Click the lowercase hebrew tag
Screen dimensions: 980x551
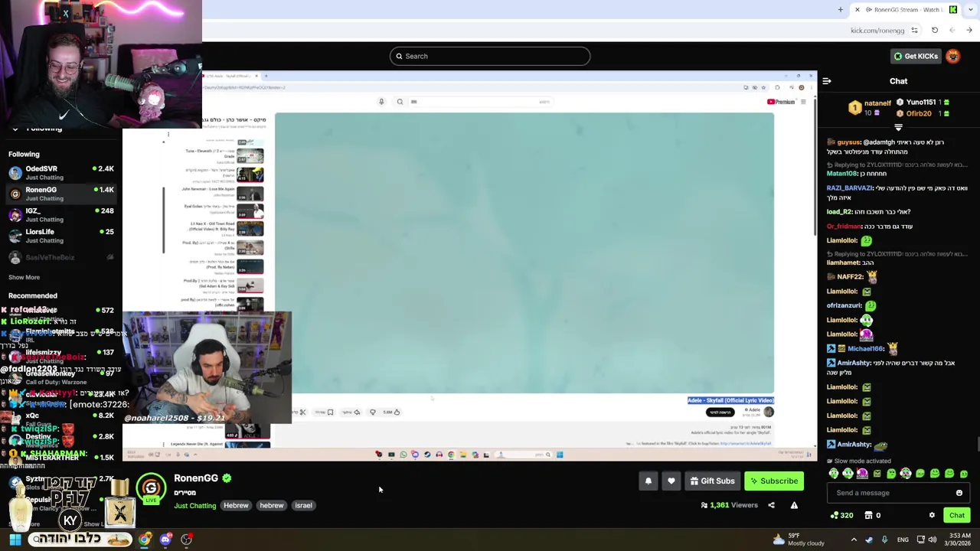click(272, 505)
